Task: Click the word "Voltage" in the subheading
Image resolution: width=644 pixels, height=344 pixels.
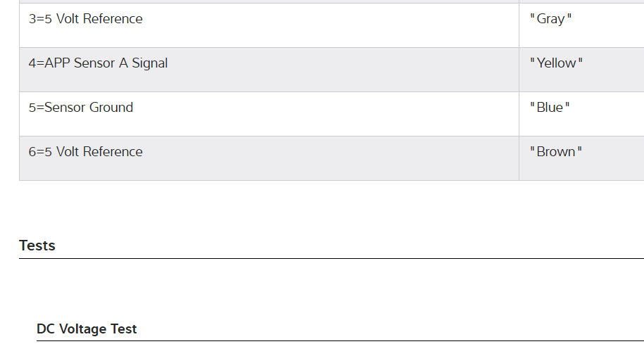Action: pos(85,329)
